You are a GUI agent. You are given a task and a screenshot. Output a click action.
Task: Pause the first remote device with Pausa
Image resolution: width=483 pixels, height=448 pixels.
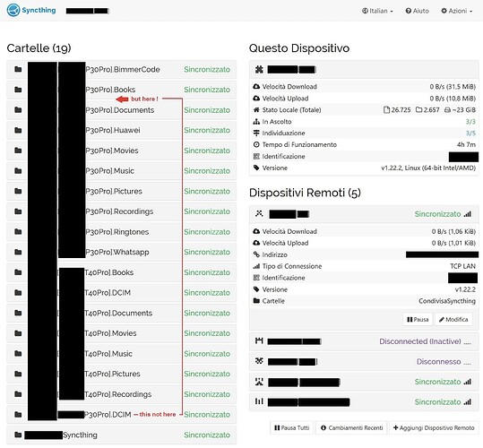point(418,319)
